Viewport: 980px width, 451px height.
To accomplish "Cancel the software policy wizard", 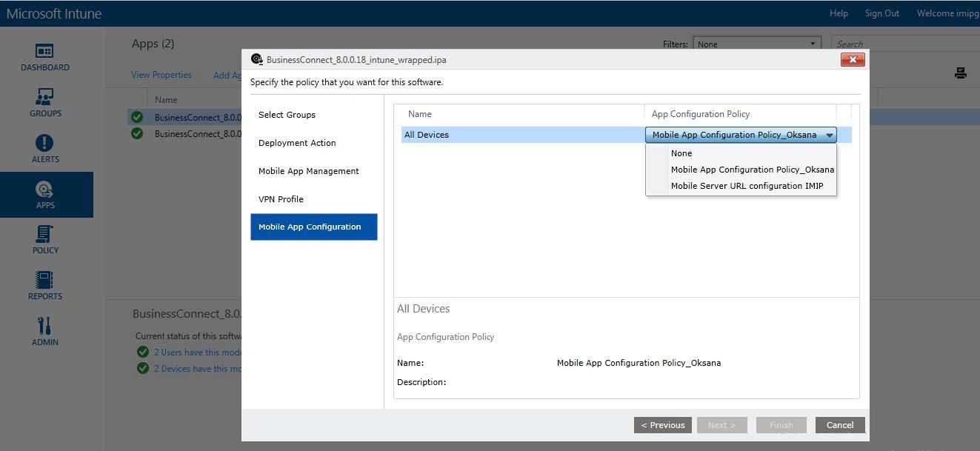I will point(839,424).
